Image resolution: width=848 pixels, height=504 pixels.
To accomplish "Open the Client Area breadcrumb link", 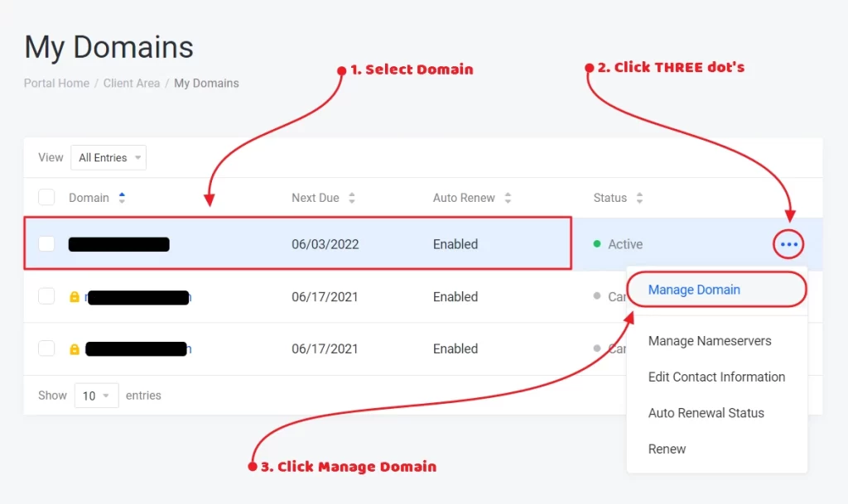I will tap(132, 84).
